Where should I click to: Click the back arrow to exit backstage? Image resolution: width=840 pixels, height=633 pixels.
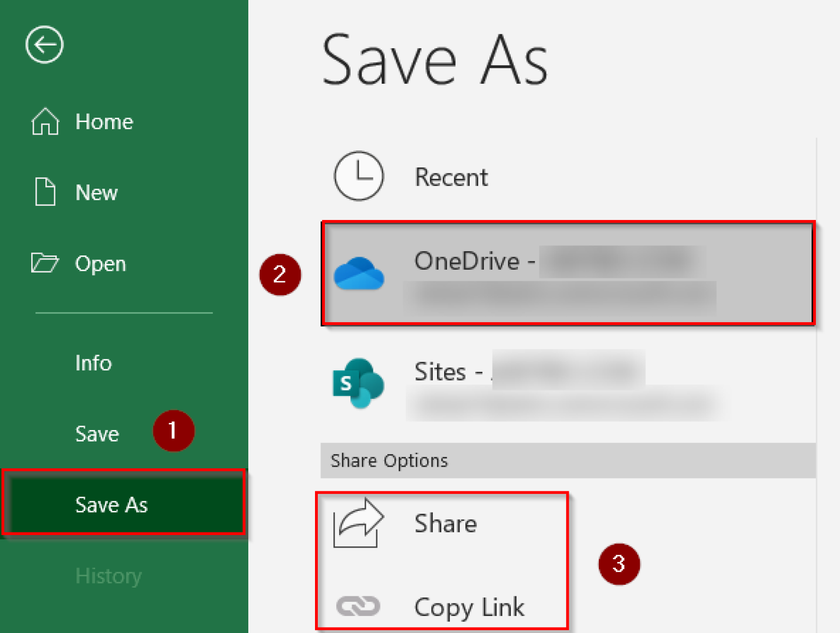(x=44, y=44)
